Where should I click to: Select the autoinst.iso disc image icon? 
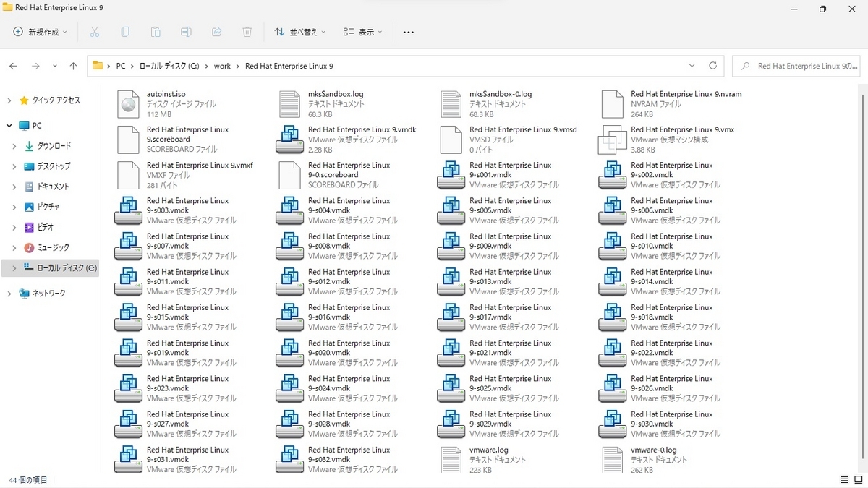pyautogui.click(x=128, y=104)
